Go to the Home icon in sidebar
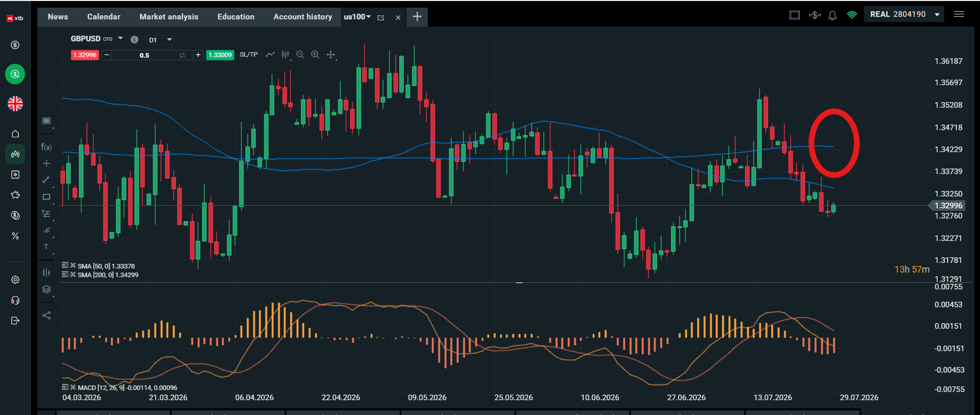This screenshot has width=980, height=415. coord(15,134)
